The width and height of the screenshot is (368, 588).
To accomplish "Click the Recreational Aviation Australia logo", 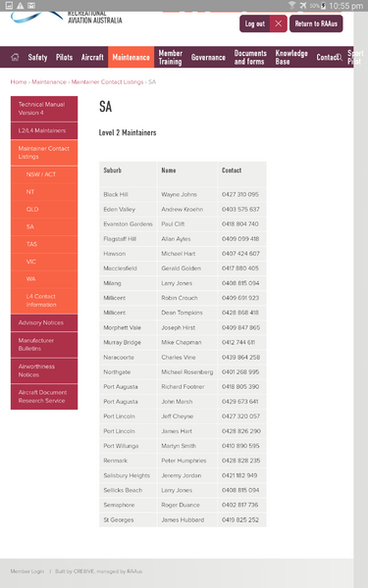I will (66, 18).
